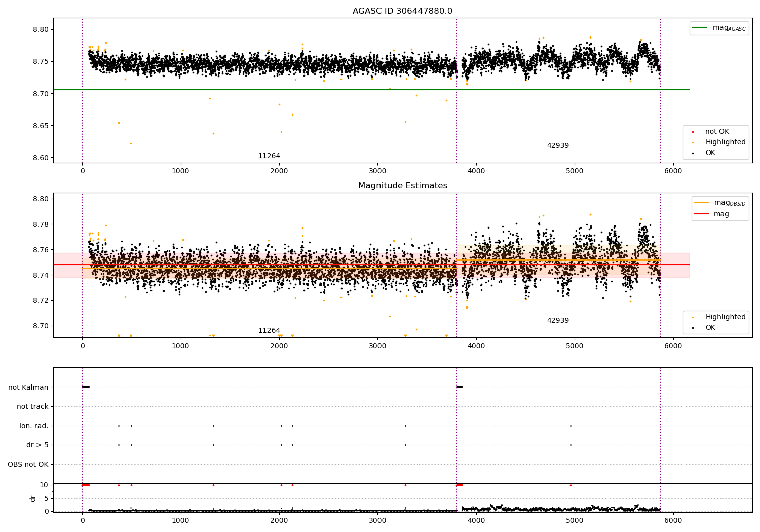Click y-axis tick '8.60' on AGASC ID plot

pyautogui.click(x=41, y=158)
